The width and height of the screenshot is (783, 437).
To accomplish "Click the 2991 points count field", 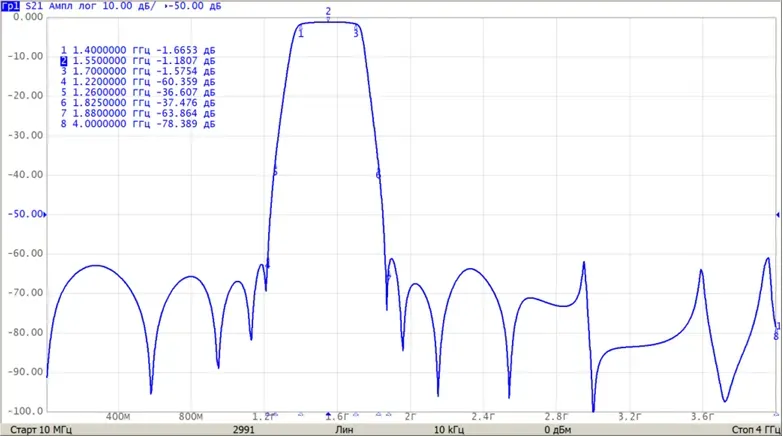I will pos(243,430).
